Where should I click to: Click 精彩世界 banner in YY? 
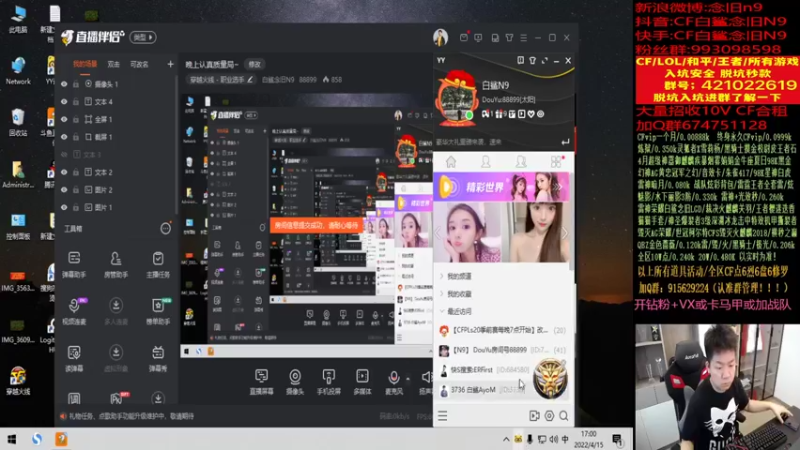pyautogui.click(x=502, y=187)
